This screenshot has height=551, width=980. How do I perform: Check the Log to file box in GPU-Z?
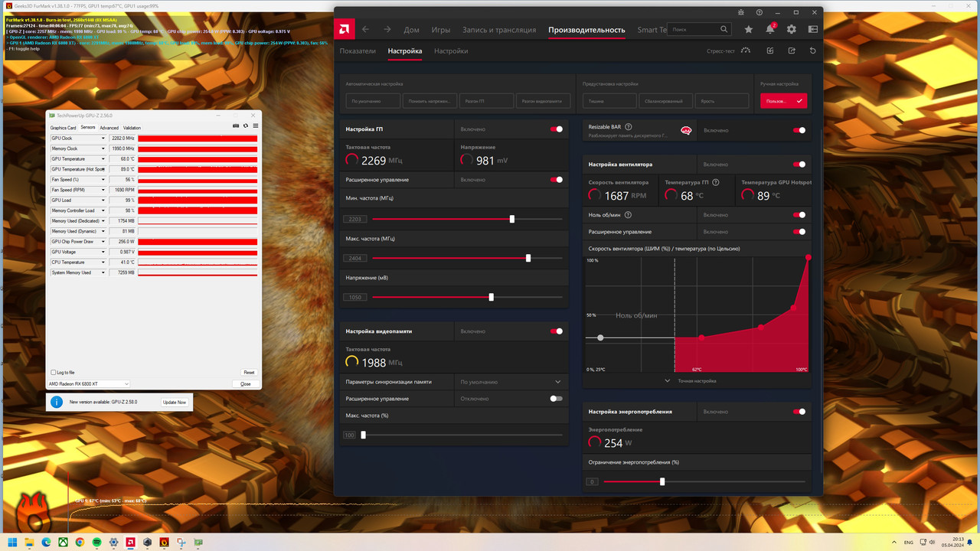52,373
